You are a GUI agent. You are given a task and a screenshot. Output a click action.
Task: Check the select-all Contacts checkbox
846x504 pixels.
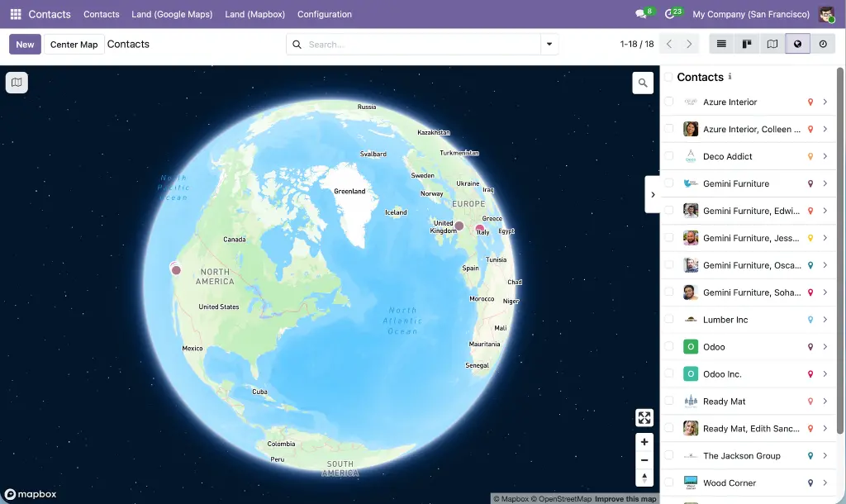(x=668, y=77)
